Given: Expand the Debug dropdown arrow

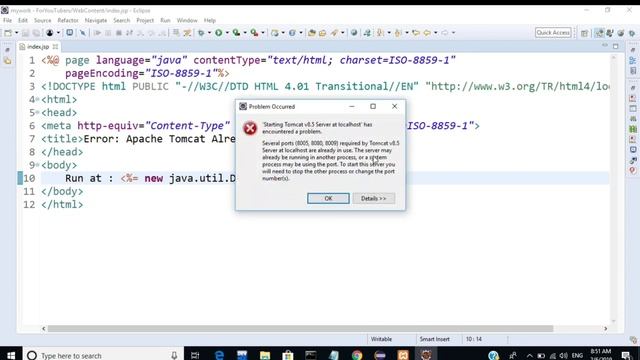Looking at the screenshot, I should [x=209, y=33].
